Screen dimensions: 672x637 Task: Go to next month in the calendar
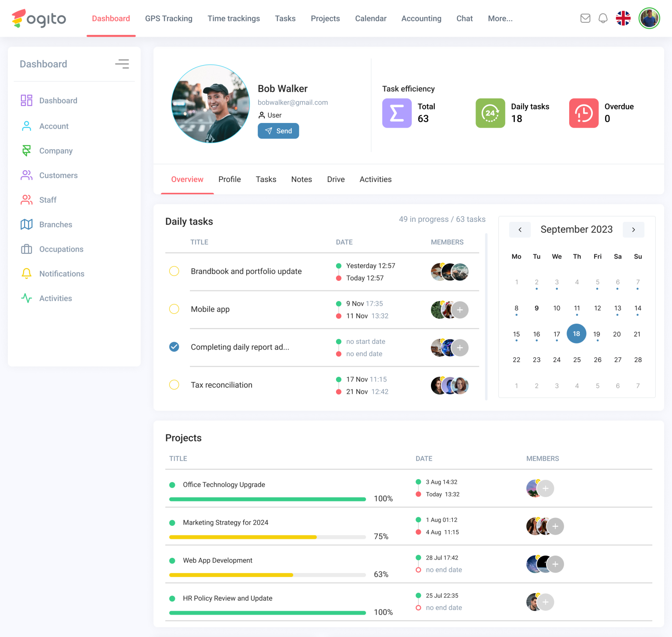tap(633, 229)
